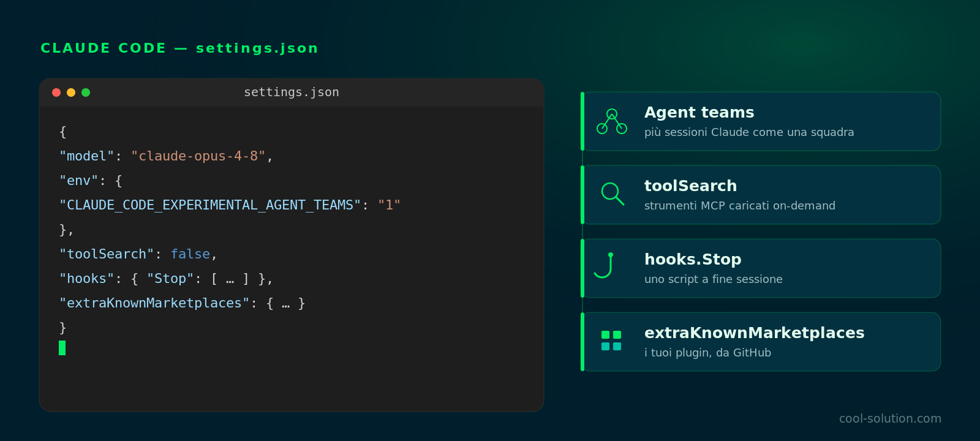
Task: Click the opening brace on first code line
Action: pos(62,132)
